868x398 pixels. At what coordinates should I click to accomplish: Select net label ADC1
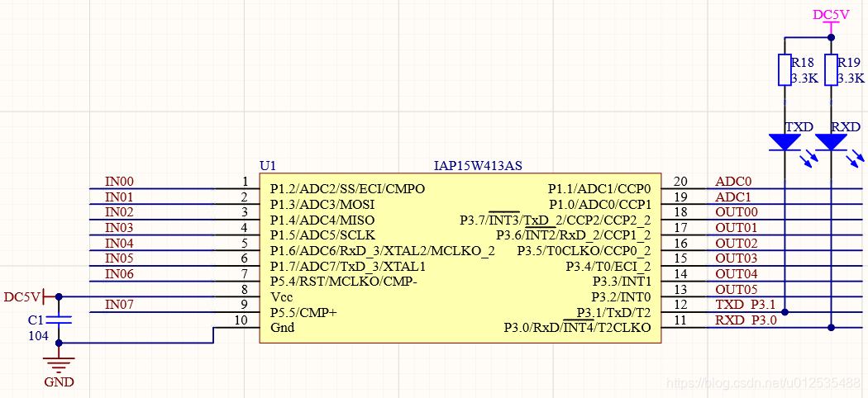click(733, 197)
